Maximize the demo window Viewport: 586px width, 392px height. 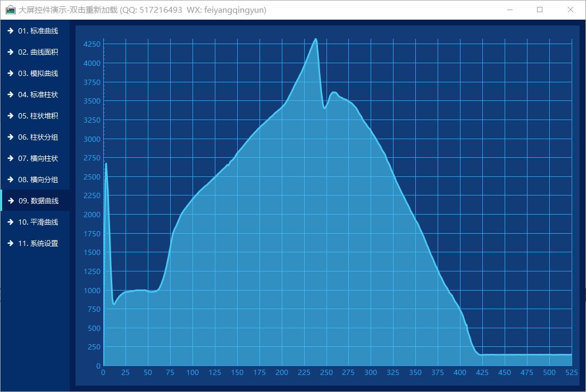click(540, 10)
